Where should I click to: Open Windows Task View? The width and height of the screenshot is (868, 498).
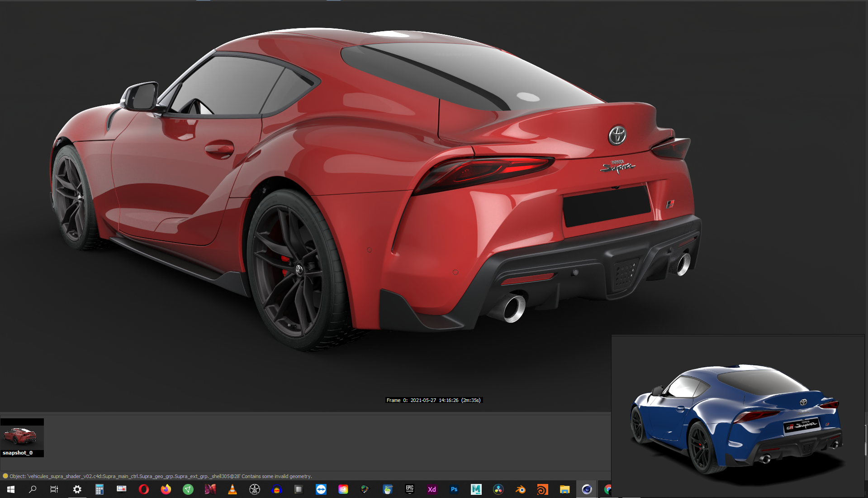(x=54, y=489)
